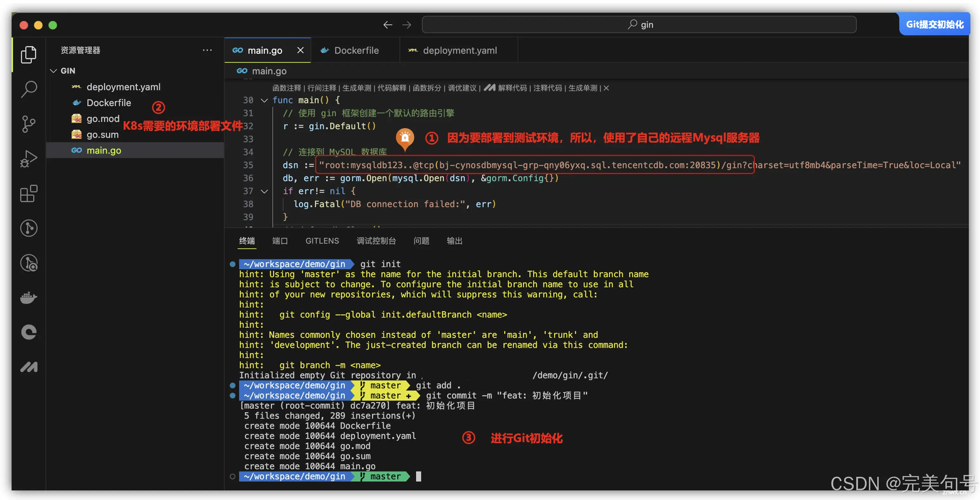Open Dockerfile in the Explorer tree

(x=135, y=103)
